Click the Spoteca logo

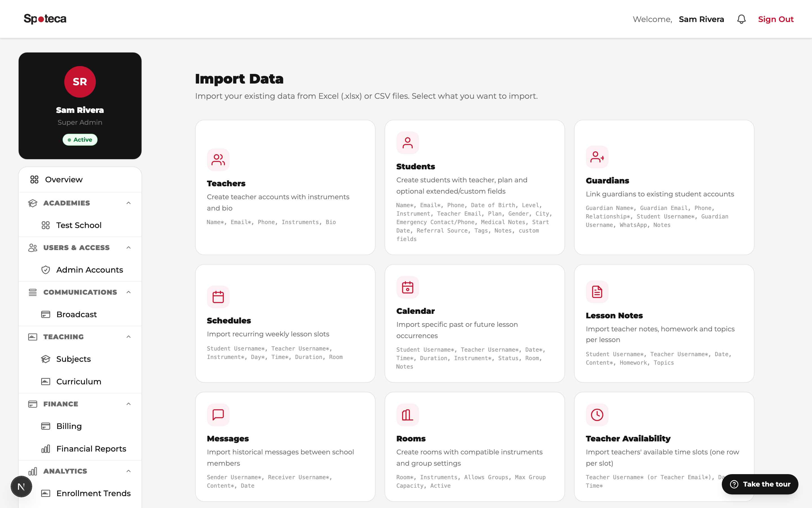[45, 19]
